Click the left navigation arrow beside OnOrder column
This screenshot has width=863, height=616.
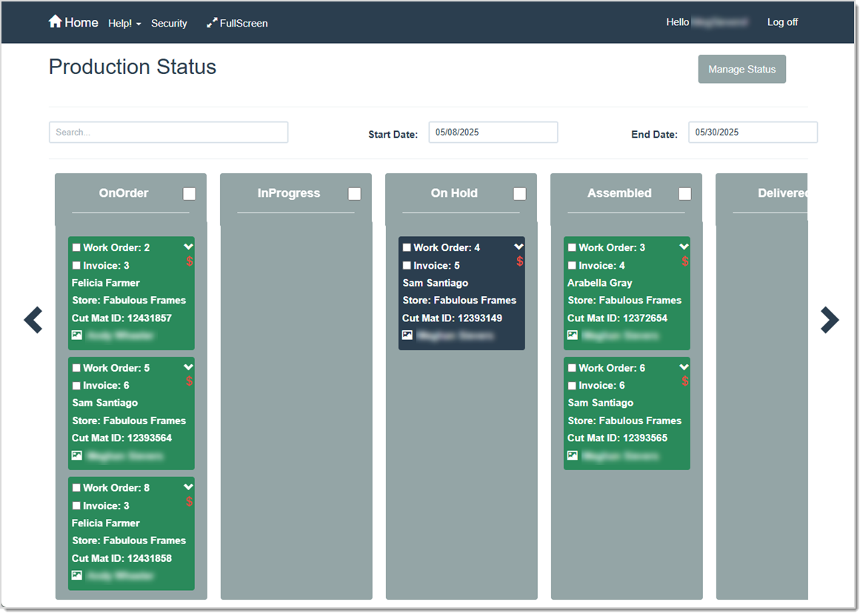[33, 320]
